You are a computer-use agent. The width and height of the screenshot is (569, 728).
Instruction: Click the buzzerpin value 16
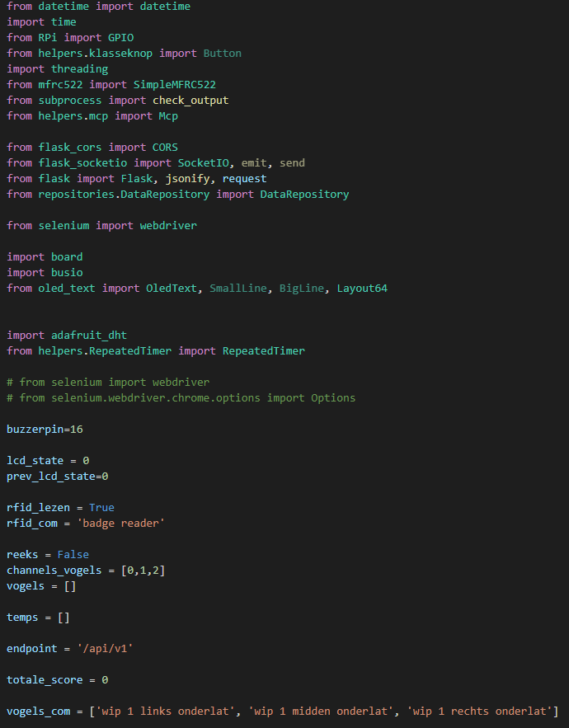tap(77, 430)
